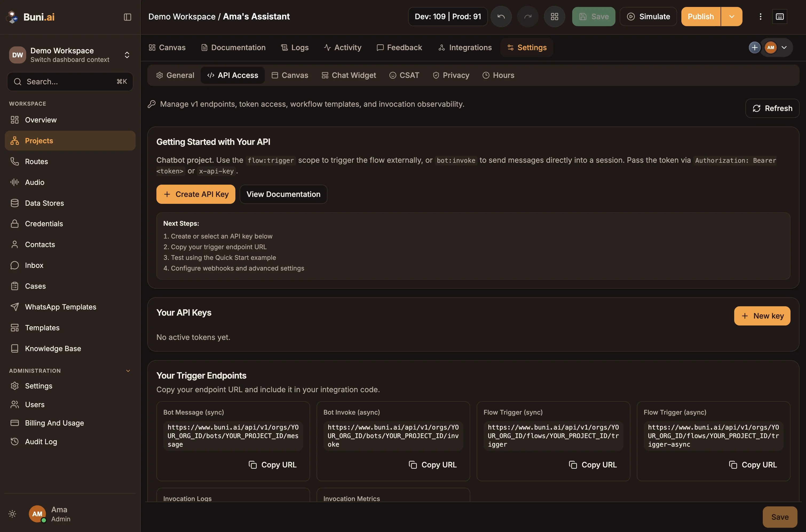The image size is (806, 532).
Task: Open Overview in the sidebar
Action: pos(70,120)
